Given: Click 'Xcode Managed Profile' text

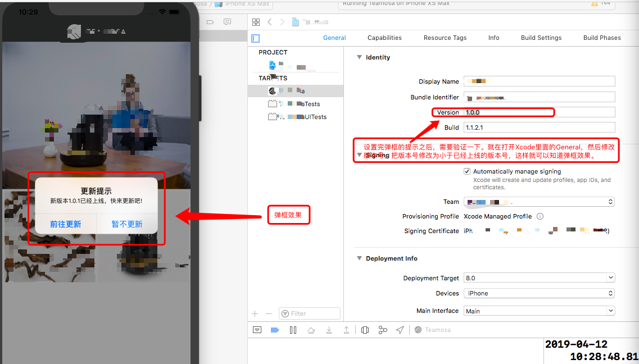Looking at the screenshot, I should pyautogui.click(x=497, y=216).
